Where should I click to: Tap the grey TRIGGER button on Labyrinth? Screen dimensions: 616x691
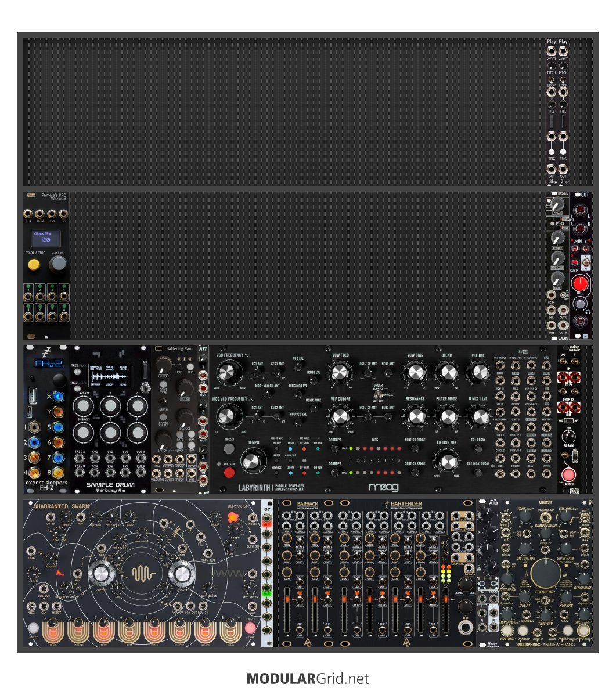pos(229,449)
